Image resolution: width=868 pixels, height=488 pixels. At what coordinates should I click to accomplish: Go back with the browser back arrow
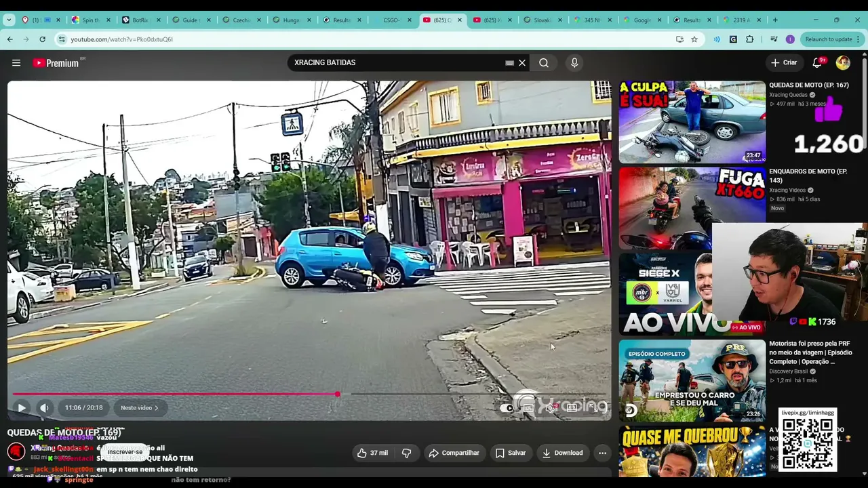10,39
